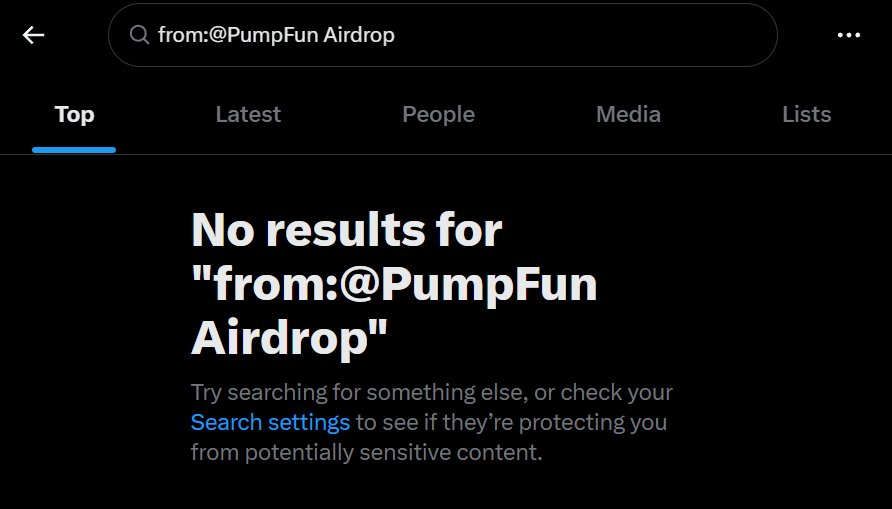Click the "from:@PumpFun Airdrop" text in search bar
The width and height of the screenshot is (892, 509).
[x=276, y=35]
